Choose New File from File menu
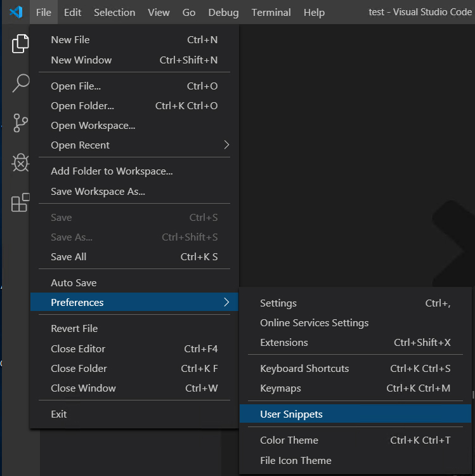This screenshot has height=476, width=475. tap(134, 40)
